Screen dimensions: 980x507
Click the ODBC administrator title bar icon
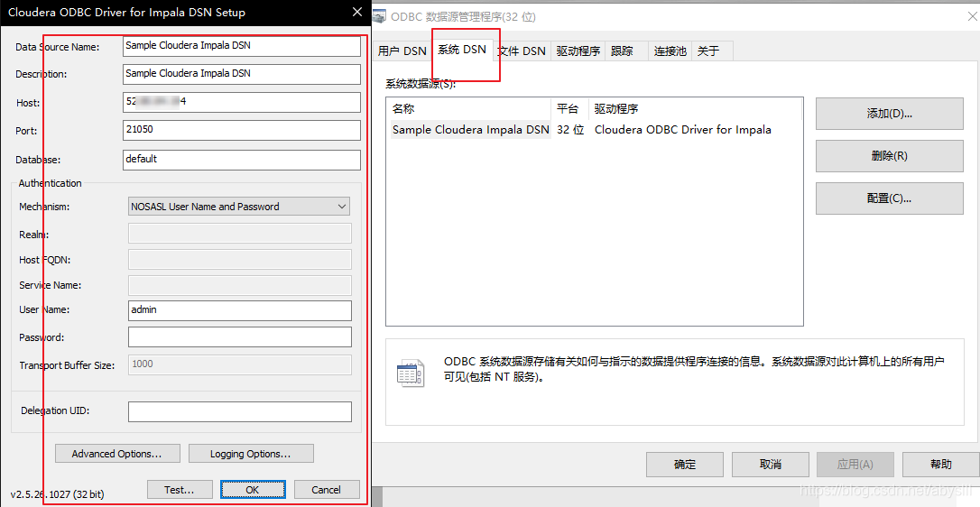[x=379, y=17]
